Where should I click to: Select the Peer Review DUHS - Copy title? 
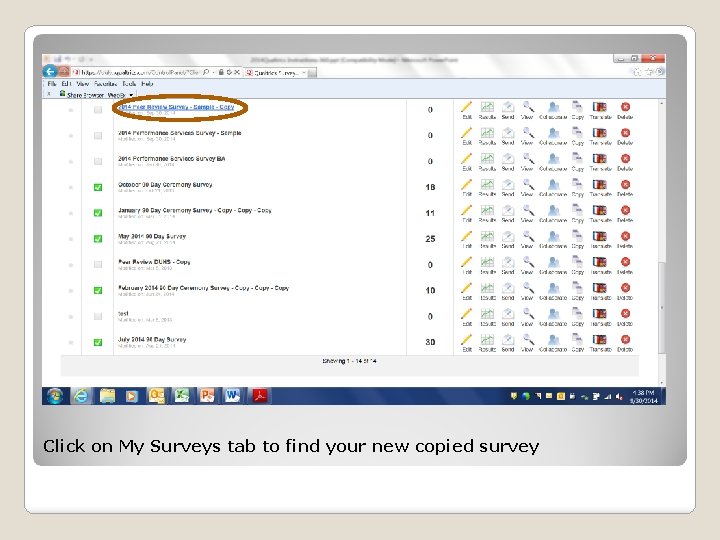154,262
